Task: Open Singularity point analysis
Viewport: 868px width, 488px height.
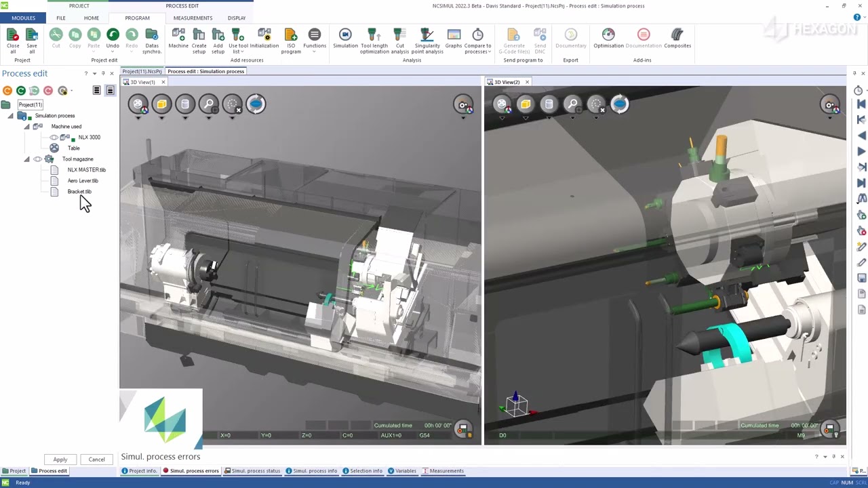Action: pyautogui.click(x=427, y=40)
